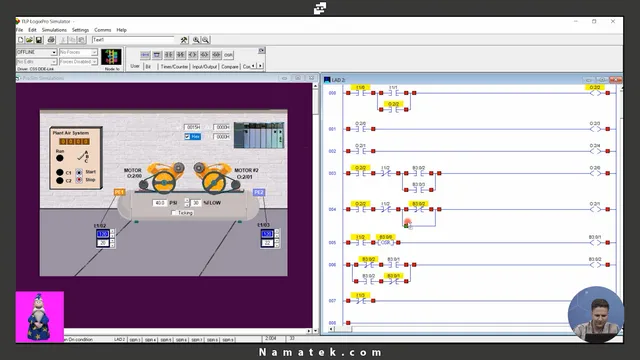Switch to the Timer/Counter instruction tab
Viewport: 640px width, 360px height.
tap(174, 67)
